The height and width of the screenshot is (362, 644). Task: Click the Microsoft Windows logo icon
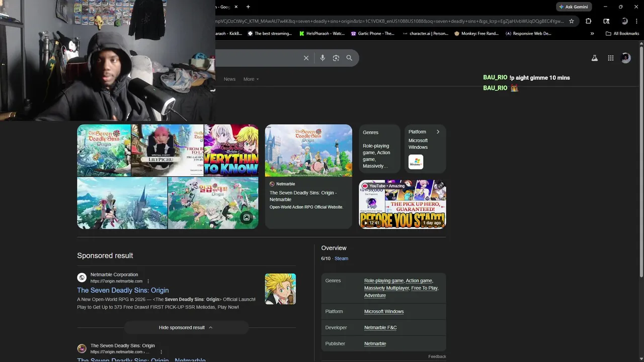pyautogui.click(x=416, y=162)
